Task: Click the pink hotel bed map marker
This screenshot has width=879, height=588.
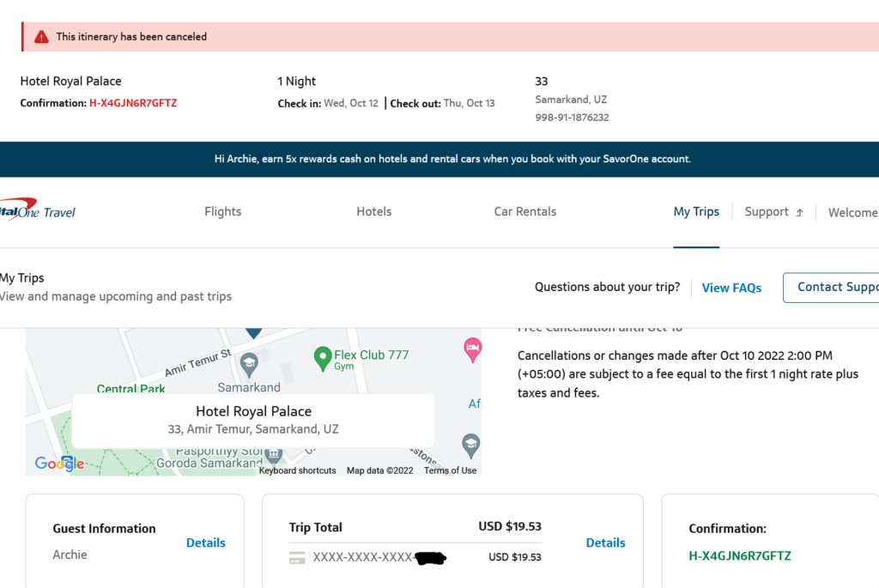Action: (471, 347)
